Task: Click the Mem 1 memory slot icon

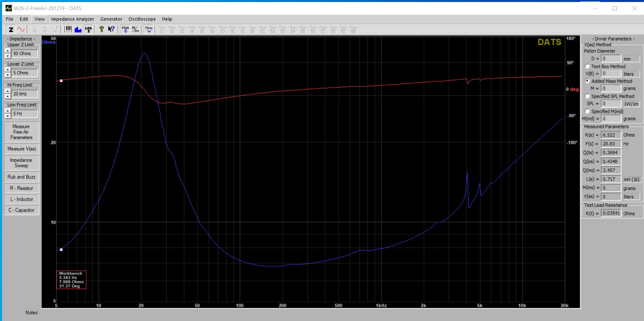Action: (x=162, y=30)
